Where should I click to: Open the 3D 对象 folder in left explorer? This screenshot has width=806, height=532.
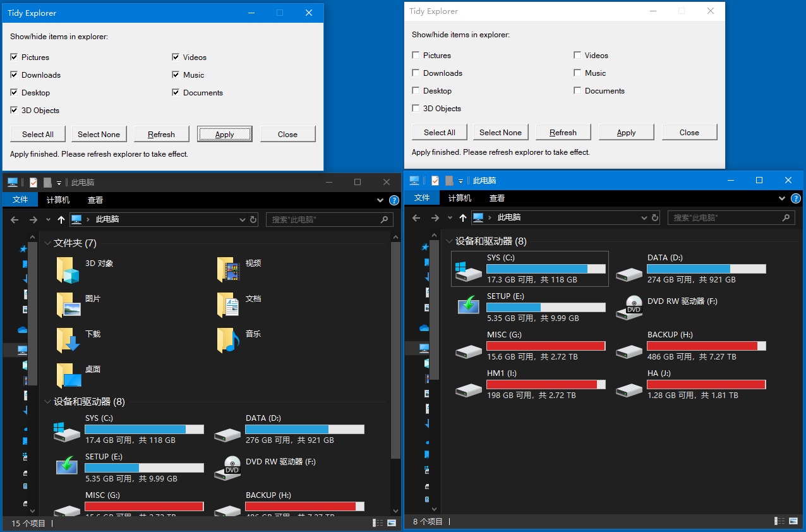pos(85,270)
